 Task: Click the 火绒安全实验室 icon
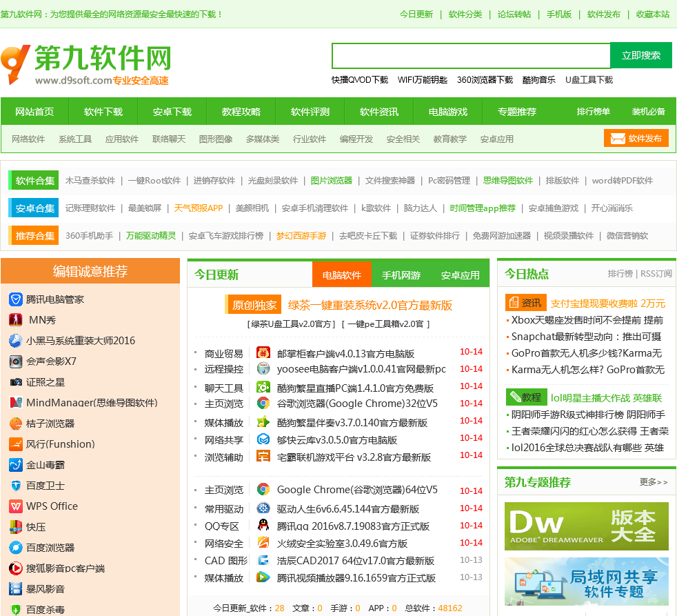pos(263,543)
